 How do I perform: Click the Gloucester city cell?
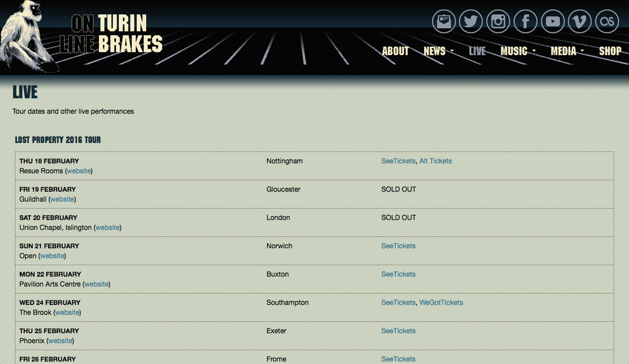[284, 189]
